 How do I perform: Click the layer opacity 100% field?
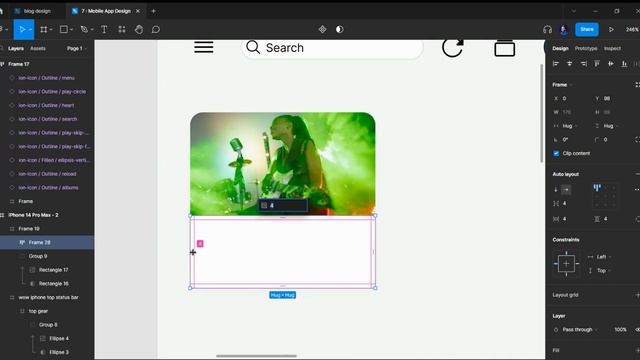[x=620, y=329]
